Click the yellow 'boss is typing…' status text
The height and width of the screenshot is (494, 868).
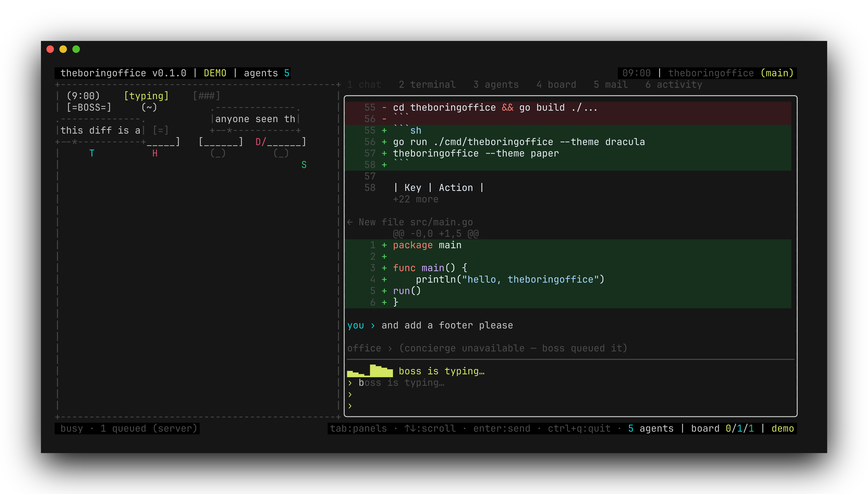(441, 371)
